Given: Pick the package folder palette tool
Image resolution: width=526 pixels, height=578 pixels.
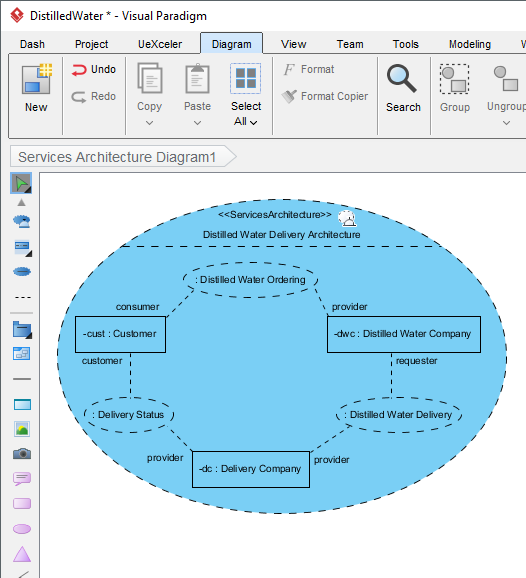Looking at the screenshot, I should pyautogui.click(x=22, y=330).
